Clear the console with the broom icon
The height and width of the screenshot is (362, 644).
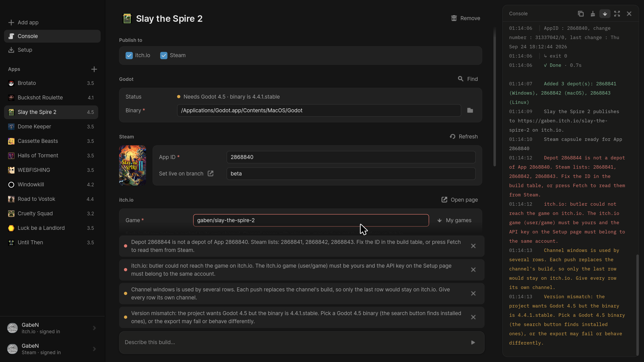[x=593, y=14]
